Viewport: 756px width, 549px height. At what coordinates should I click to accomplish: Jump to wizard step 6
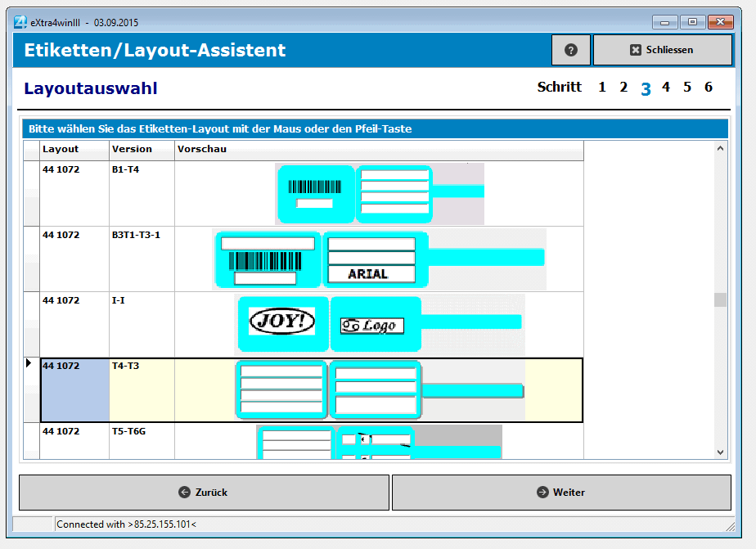pos(709,88)
